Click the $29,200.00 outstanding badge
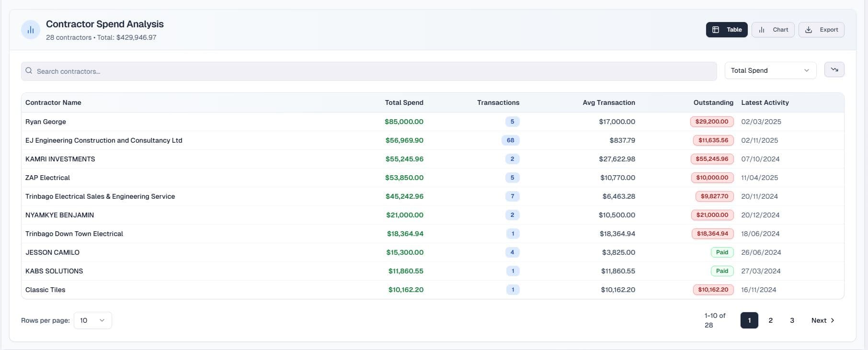The image size is (868, 350). point(712,122)
